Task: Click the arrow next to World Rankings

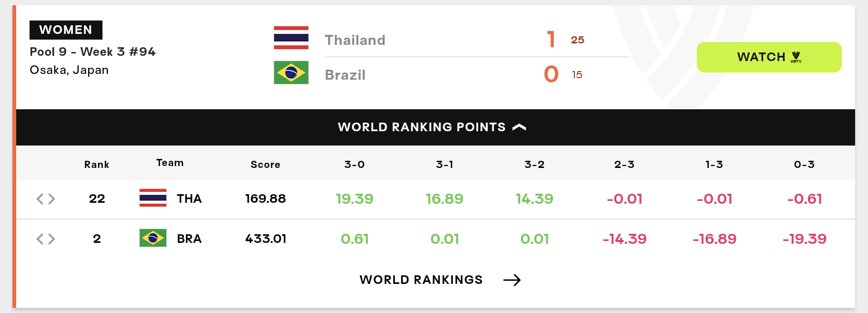Action: point(512,280)
